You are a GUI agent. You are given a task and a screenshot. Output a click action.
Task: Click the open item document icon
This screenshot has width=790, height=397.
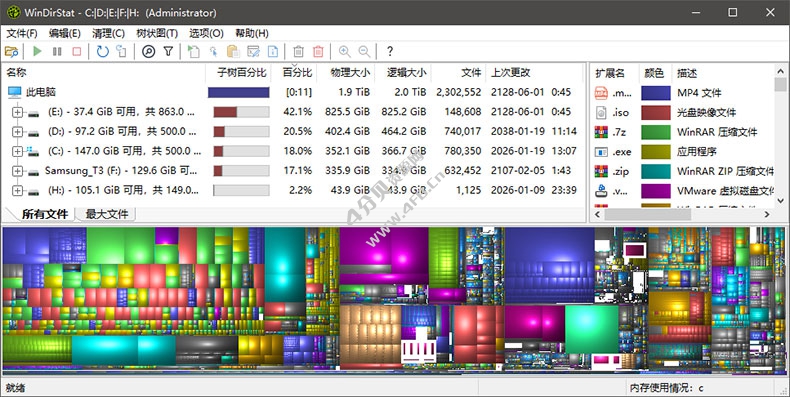click(x=193, y=51)
